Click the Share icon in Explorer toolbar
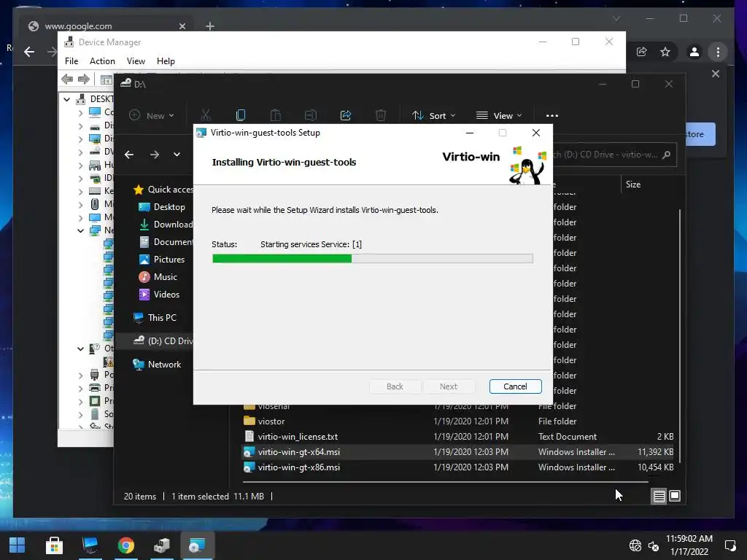The image size is (747, 560). point(345,115)
